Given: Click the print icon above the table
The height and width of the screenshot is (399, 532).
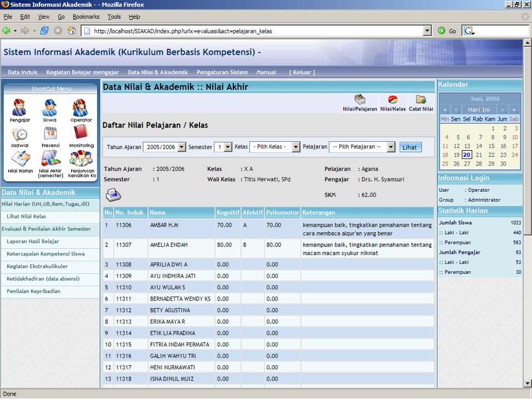Looking at the screenshot, I should click(x=113, y=195).
